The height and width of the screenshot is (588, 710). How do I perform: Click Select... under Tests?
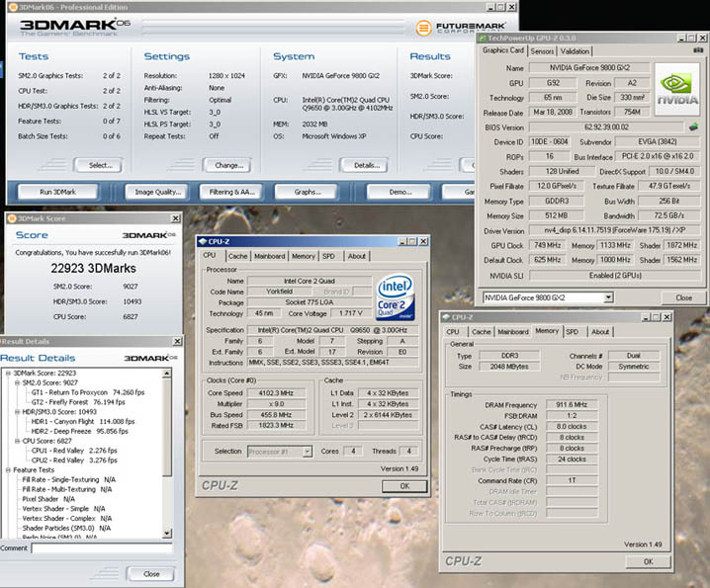(x=100, y=165)
